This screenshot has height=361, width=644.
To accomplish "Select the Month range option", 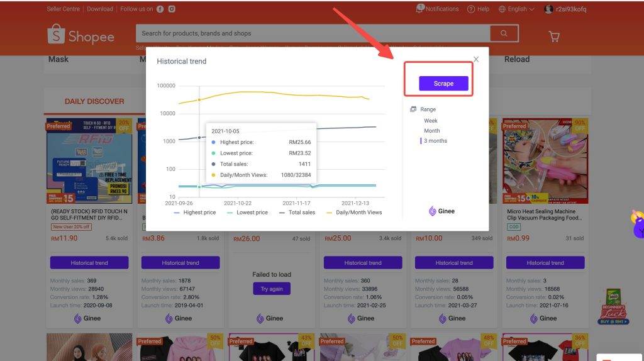I will (431, 131).
